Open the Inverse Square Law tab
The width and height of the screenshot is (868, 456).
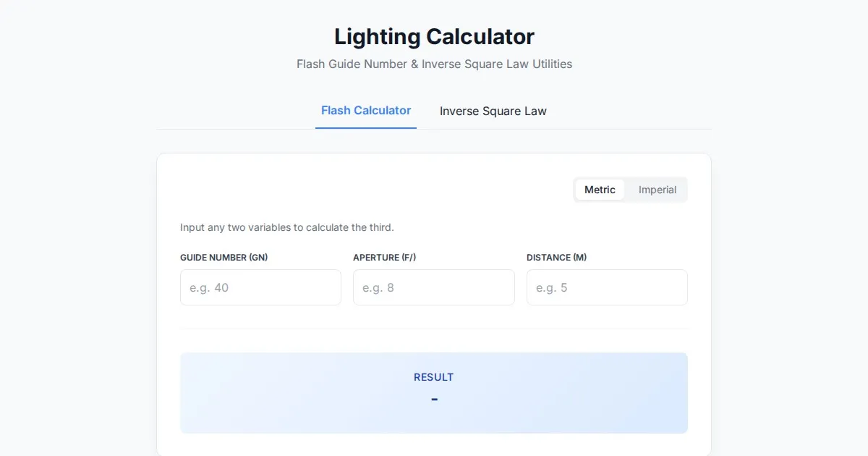(493, 111)
